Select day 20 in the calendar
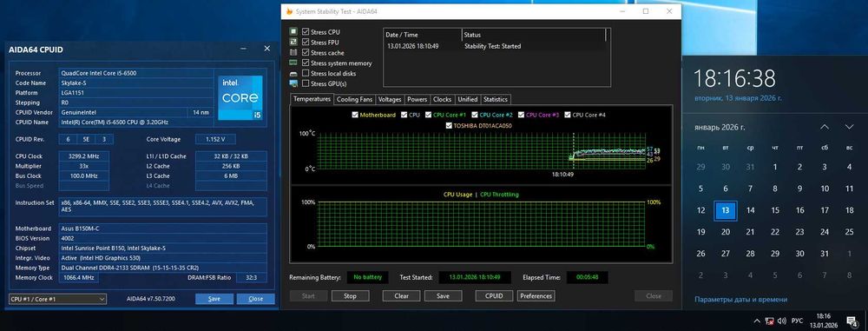 tap(725, 232)
